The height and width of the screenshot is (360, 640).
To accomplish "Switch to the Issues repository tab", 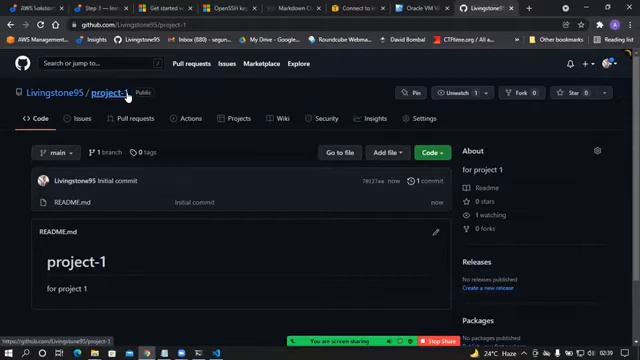I will click(78, 119).
